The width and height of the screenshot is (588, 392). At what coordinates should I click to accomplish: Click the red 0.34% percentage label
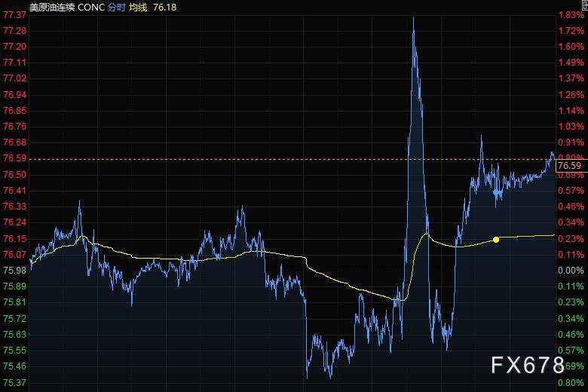(571, 222)
